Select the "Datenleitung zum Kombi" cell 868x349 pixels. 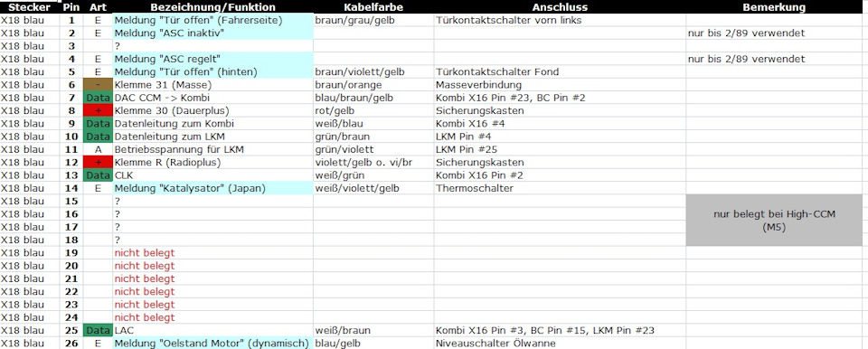[213, 124]
